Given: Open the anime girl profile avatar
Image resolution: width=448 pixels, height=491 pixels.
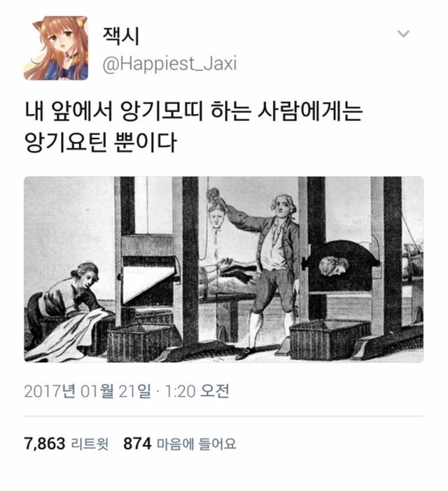Looking at the screenshot, I should pos(56,48).
